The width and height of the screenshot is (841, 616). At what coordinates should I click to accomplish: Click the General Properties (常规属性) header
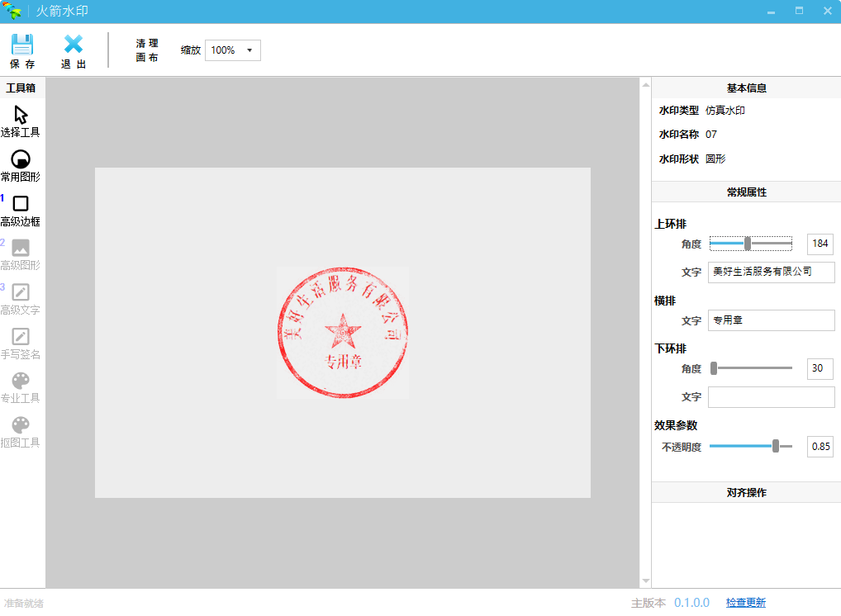[x=746, y=192]
